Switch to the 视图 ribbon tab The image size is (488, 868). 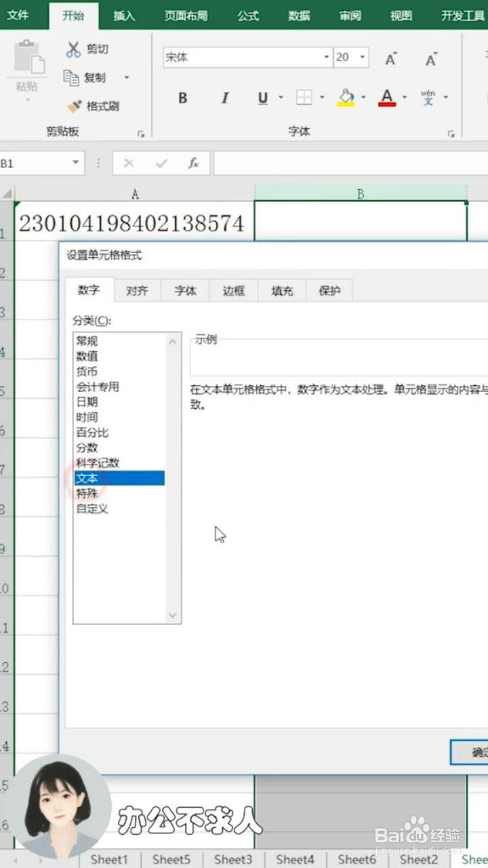[x=401, y=16]
